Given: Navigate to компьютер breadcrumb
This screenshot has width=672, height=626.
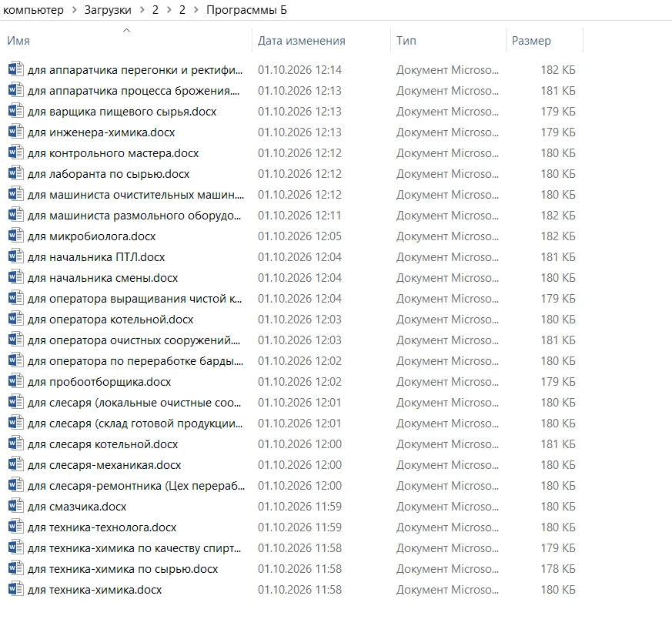Looking at the screenshot, I should pos(33,10).
